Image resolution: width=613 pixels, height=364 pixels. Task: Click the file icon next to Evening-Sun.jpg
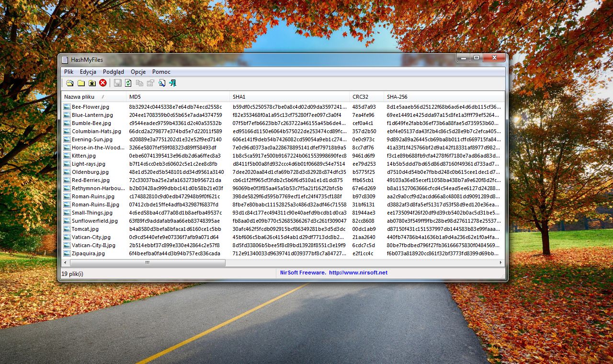tap(67, 139)
